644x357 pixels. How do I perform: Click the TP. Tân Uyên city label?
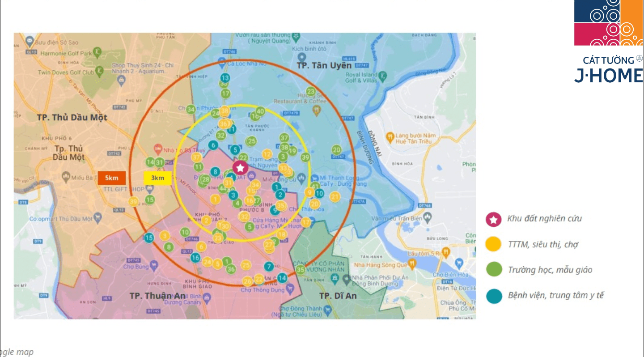coord(324,65)
